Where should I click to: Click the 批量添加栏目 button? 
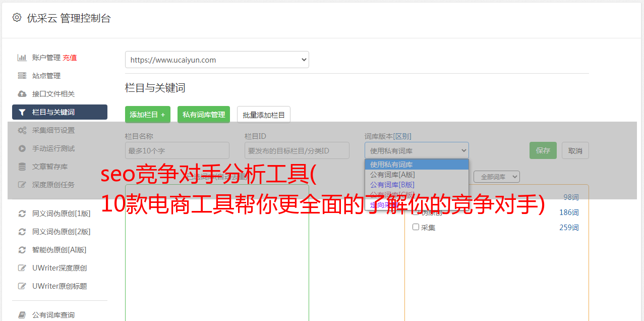264,115
